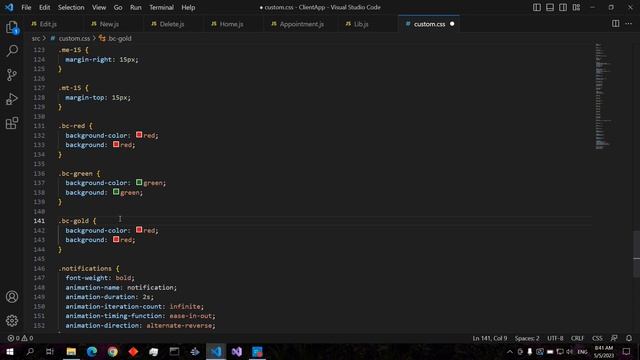
Task: Open the Explorer view in activity bar
Action: (x=12, y=27)
